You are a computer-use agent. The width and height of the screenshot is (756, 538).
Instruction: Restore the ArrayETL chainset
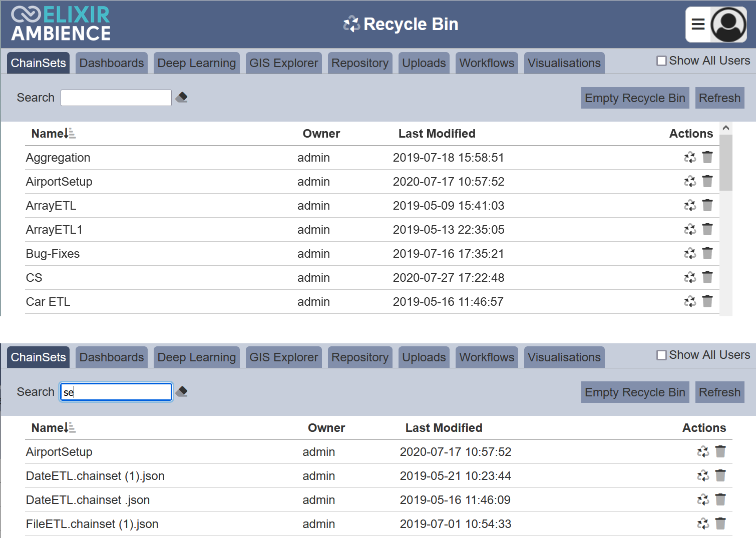(690, 206)
